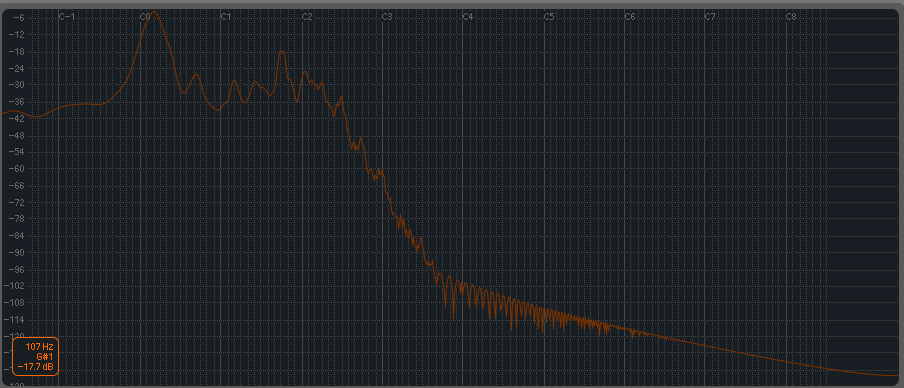Click the −114 dB scale label
The image size is (904, 388).
(14, 320)
